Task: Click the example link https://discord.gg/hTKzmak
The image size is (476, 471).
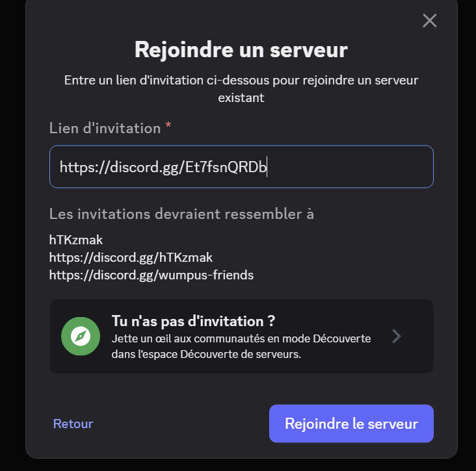Action: tap(131, 257)
